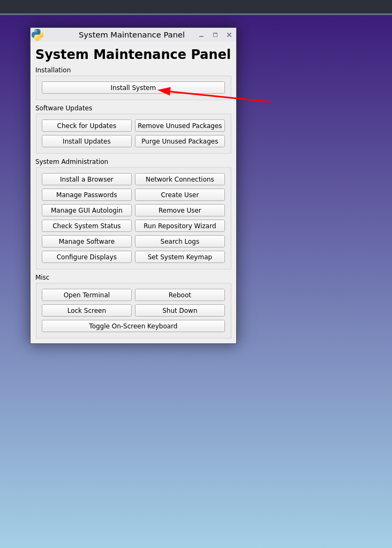392x548 pixels.
Task: Click Manage Passwords
Action: (x=87, y=195)
